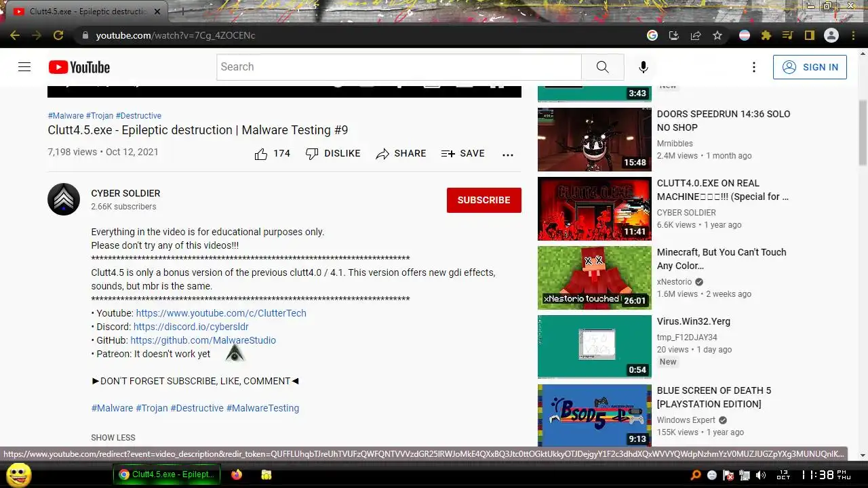Click the taskbar search magnifier tray icon
Screen dimensions: 868x488
[x=696, y=475]
